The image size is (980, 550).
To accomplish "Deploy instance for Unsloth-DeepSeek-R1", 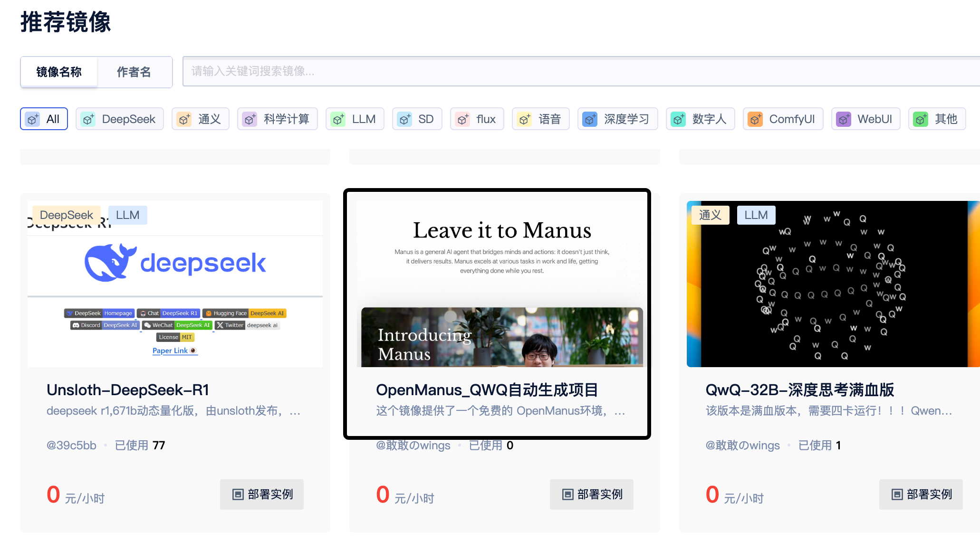I will [x=261, y=494].
